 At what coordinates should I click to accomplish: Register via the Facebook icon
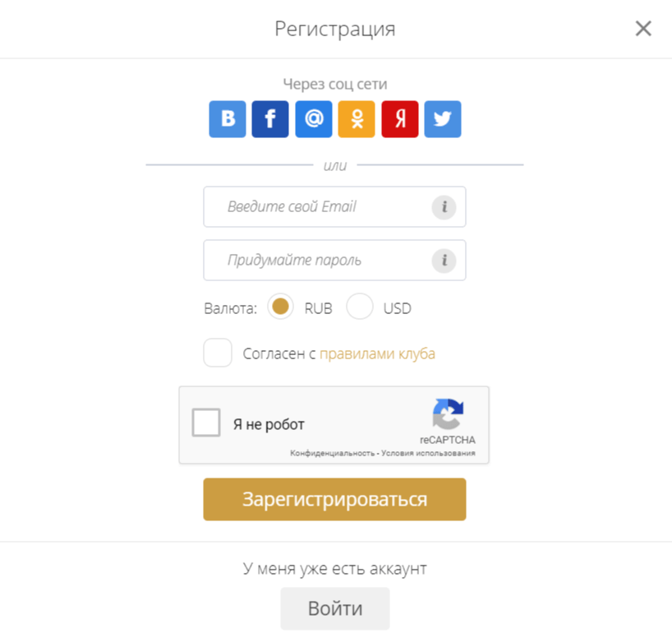270,119
